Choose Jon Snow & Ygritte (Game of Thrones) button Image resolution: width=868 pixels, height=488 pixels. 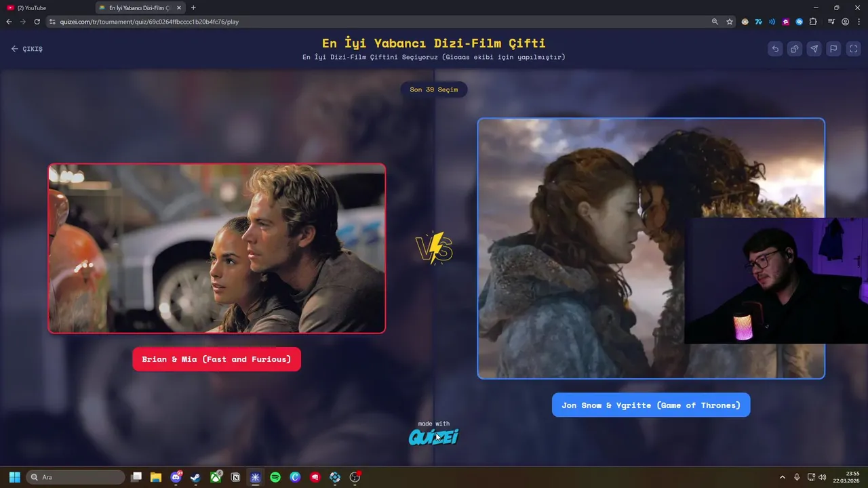(x=651, y=405)
